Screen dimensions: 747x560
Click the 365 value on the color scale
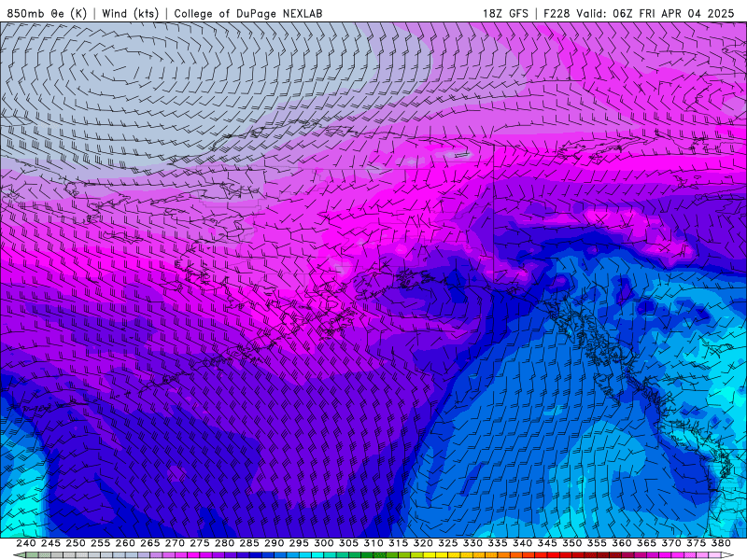(x=646, y=543)
